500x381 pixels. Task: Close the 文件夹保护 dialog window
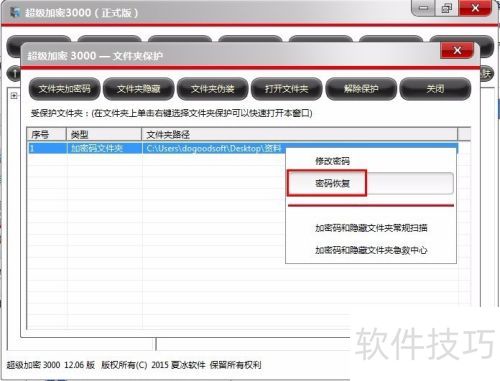(457, 51)
